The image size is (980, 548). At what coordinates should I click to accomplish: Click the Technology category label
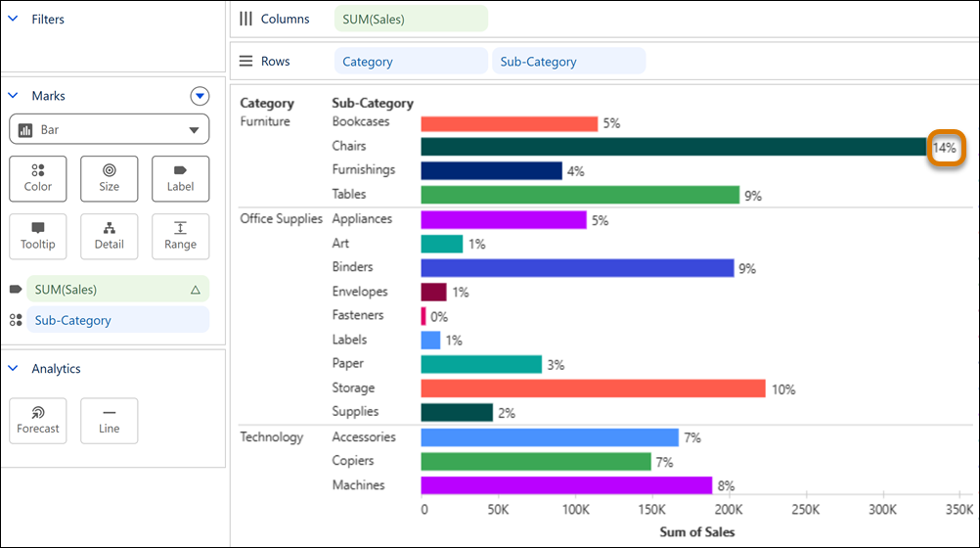point(271,436)
